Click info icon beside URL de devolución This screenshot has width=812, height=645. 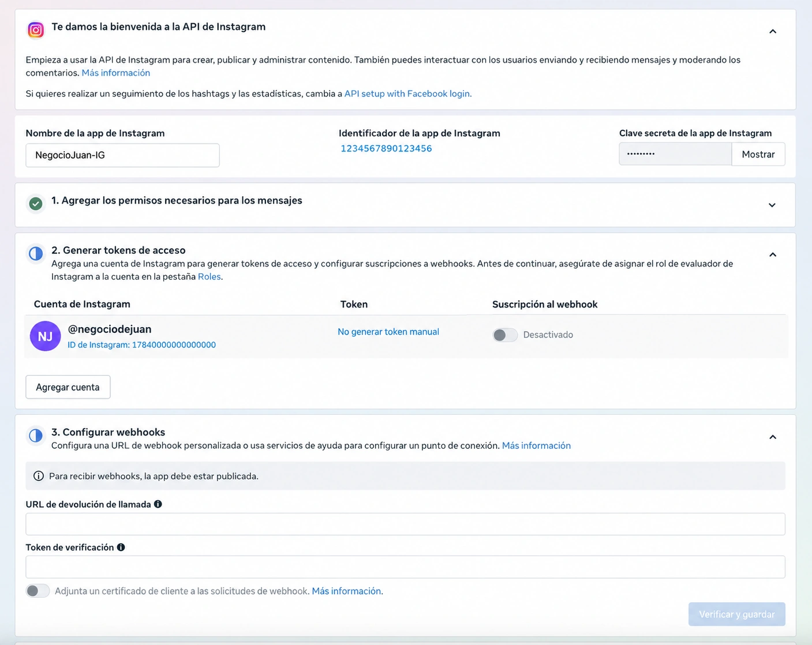pyautogui.click(x=158, y=504)
